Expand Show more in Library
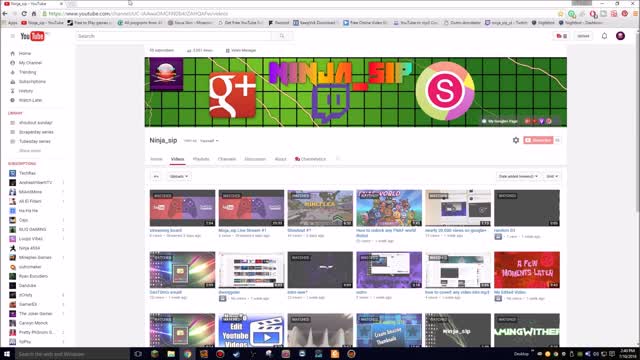The height and width of the screenshot is (360, 640). (x=30, y=151)
